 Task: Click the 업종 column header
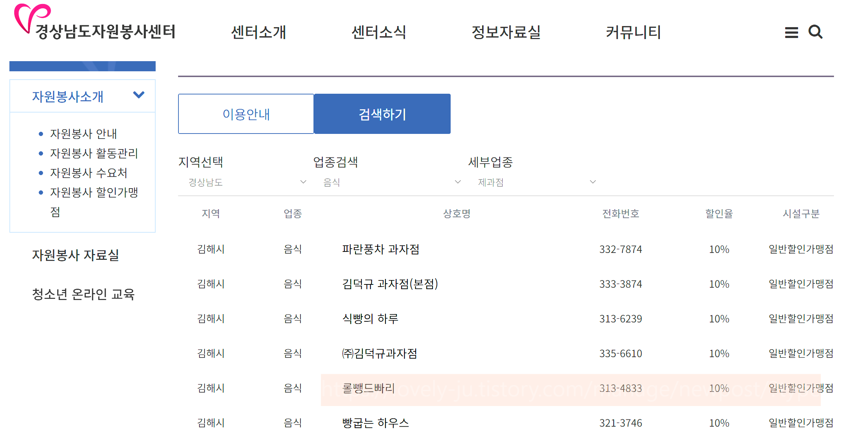click(x=293, y=214)
